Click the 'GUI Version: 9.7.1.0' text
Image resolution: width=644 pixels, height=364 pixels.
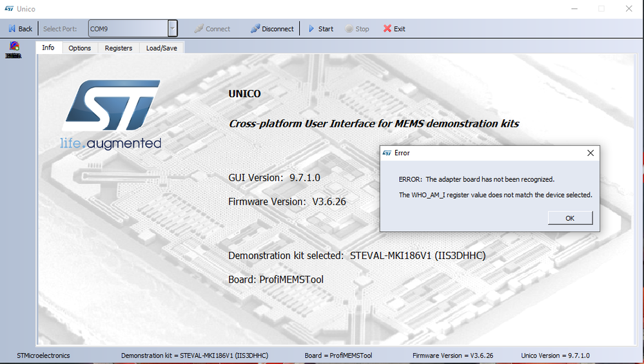274,178
